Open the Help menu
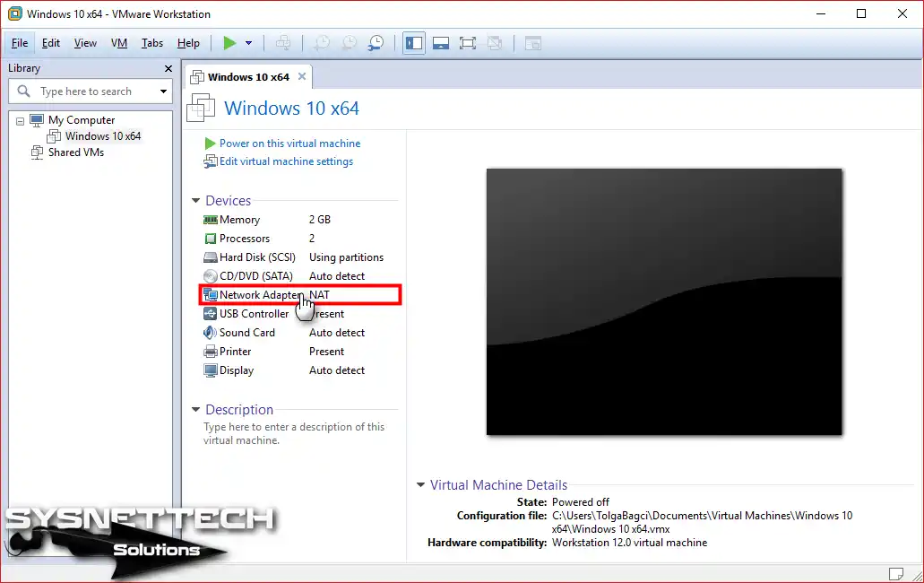Screen dimensions: 924x583 click(188, 43)
